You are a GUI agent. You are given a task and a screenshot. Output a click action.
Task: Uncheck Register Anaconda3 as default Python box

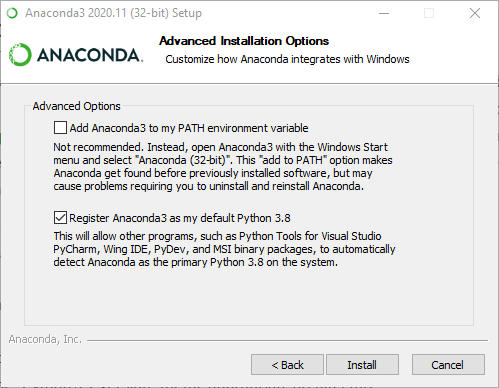60,218
